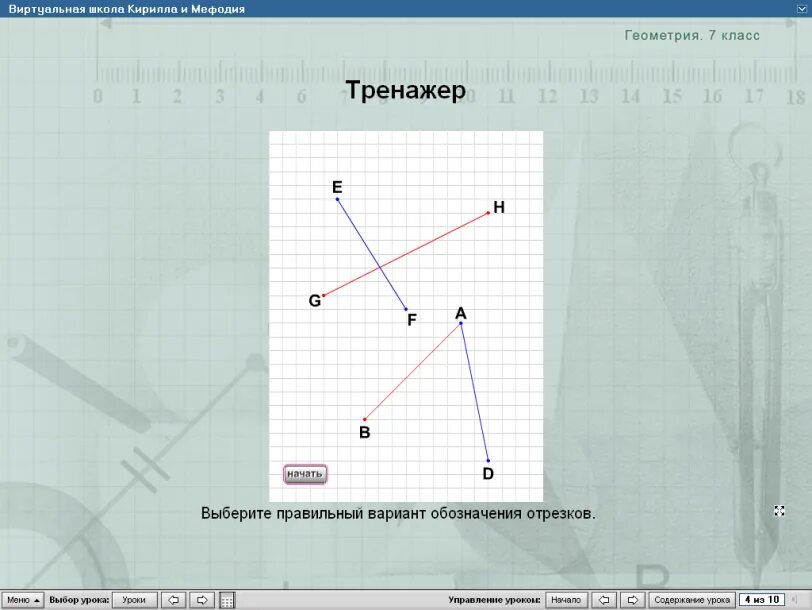Click the Управление уроком label
Screen dimensions: 812x610
coord(494,600)
